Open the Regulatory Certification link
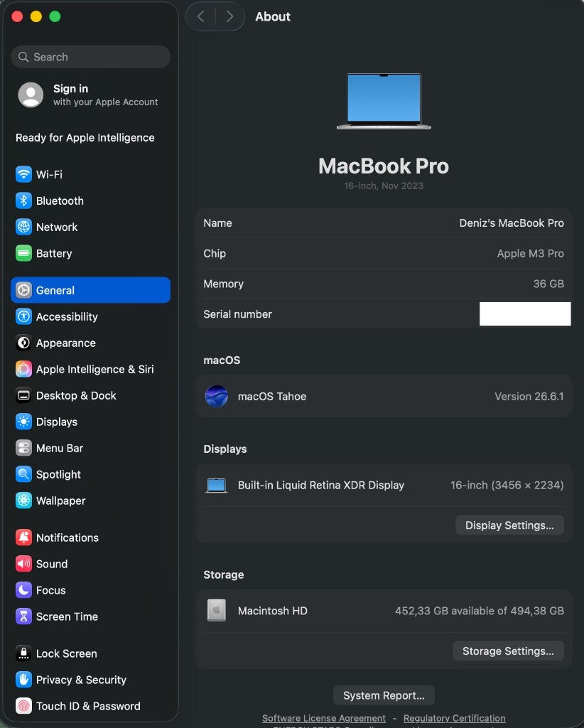This screenshot has height=728, width=584. [455, 718]
